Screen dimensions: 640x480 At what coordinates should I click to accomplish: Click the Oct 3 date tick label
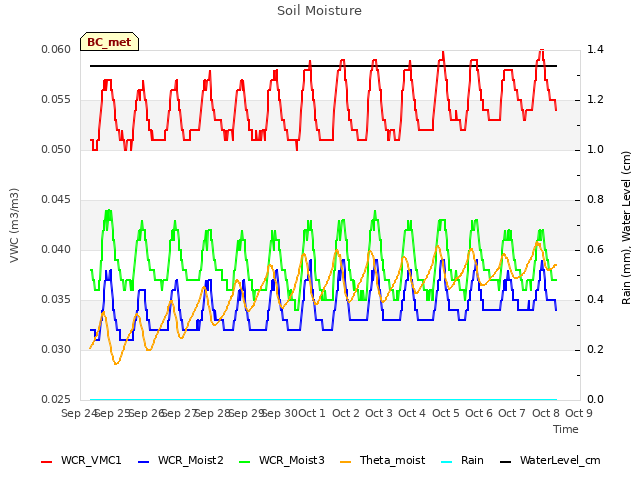tap(379, 413)
